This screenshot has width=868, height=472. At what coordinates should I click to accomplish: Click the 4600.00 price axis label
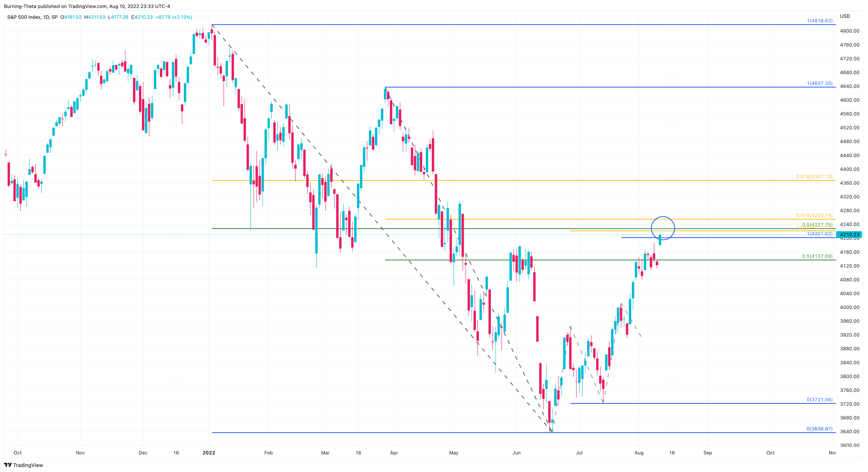849,100
